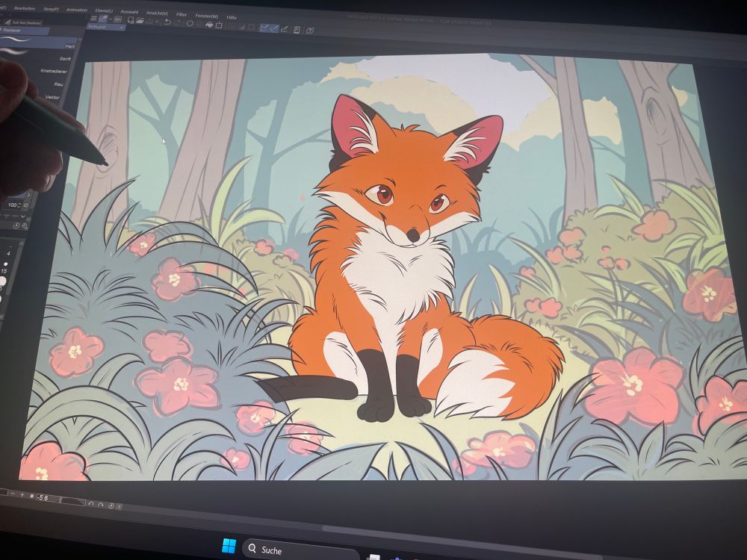Image resolution: width=747 pixels, height=560 pixels.
Task: Click the fox on the canvas
Action: tap(405, 257)
